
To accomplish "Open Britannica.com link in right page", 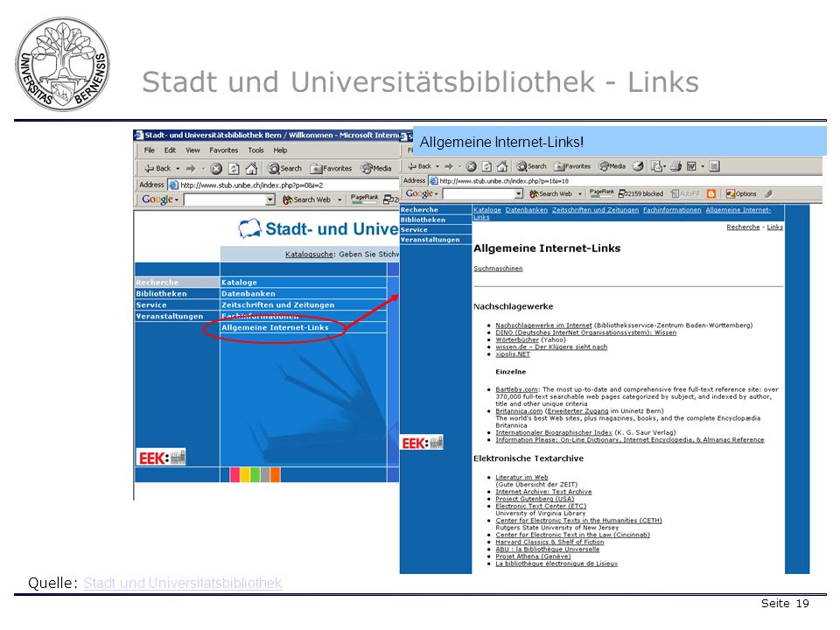I will 519,411.
